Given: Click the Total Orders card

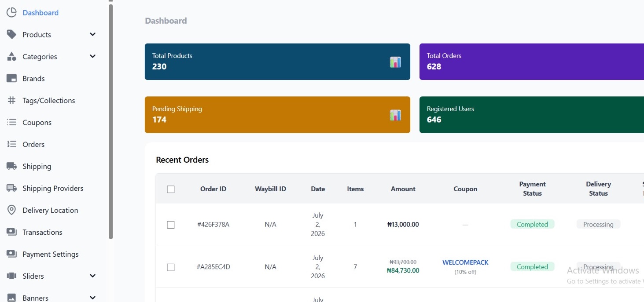Looking at the screenshot, I should click(x=532, y=62).
